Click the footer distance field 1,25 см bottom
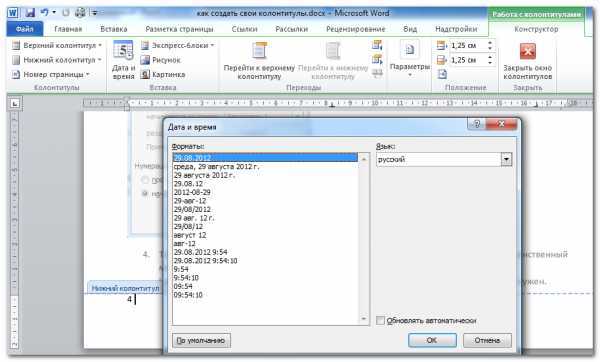Image resolution: width=600 pixels, height=362 pixels. (468, 60)
